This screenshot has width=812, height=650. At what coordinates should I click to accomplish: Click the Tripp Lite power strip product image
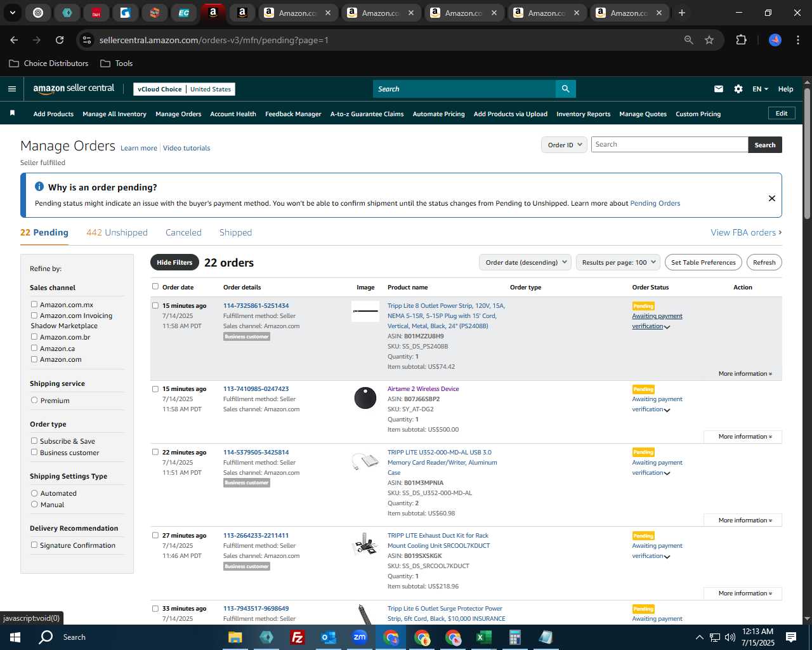coord(365,311)
